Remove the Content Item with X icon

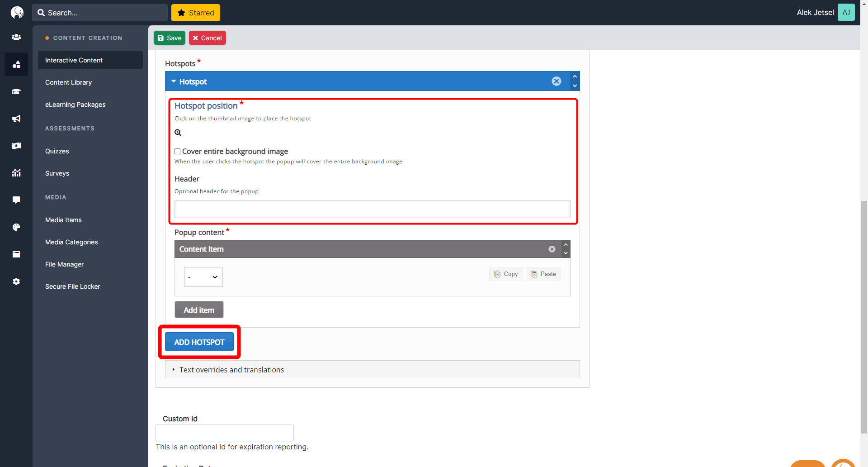click(x=552, y=249)
